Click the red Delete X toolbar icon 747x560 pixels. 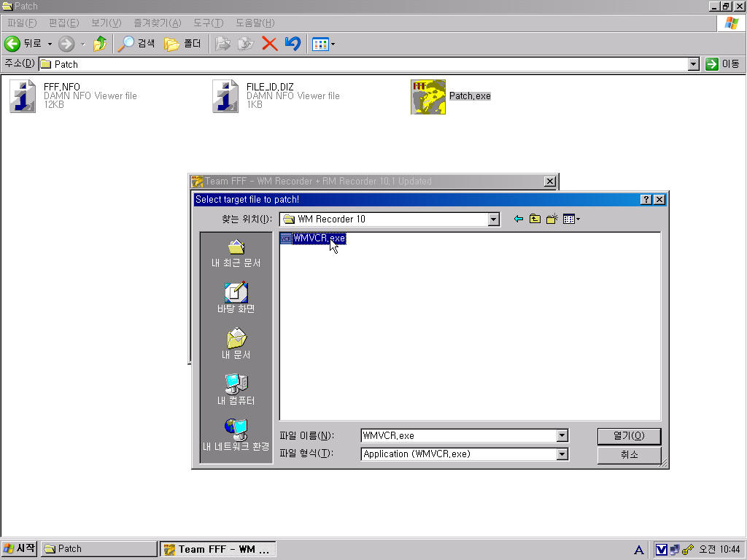[x=270, y=44]
